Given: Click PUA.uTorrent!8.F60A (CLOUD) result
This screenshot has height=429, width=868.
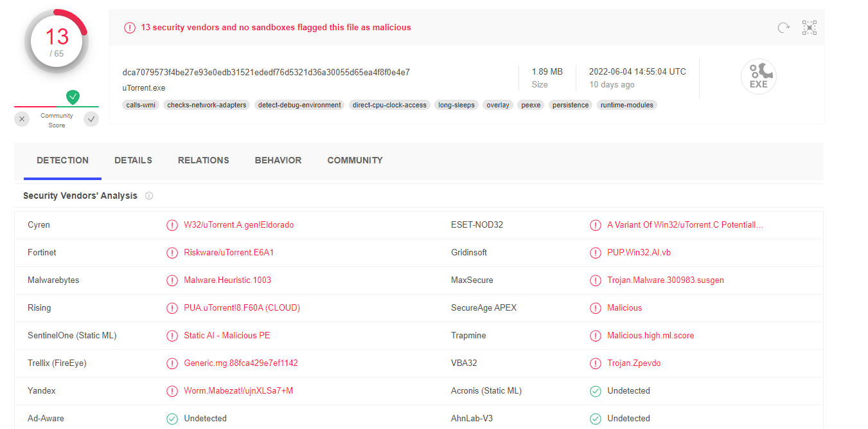Looking at the screenshot, I should click(x=242, y=308).
